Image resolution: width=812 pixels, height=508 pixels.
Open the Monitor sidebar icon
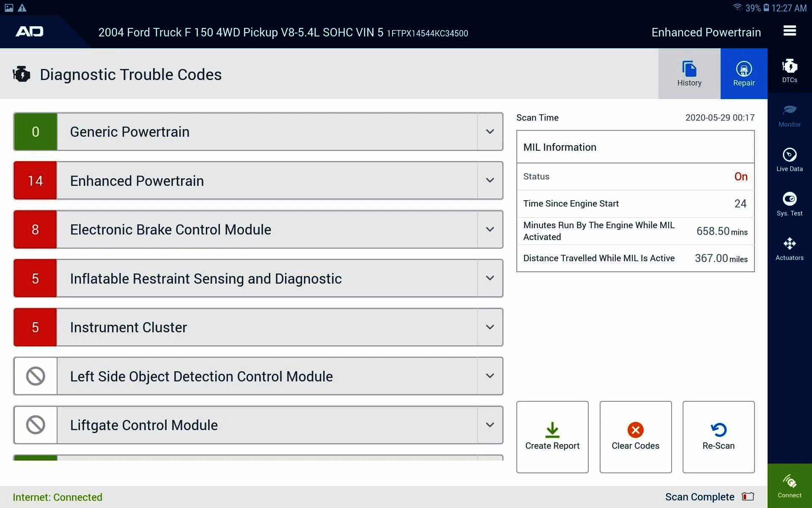click(789, 116)
